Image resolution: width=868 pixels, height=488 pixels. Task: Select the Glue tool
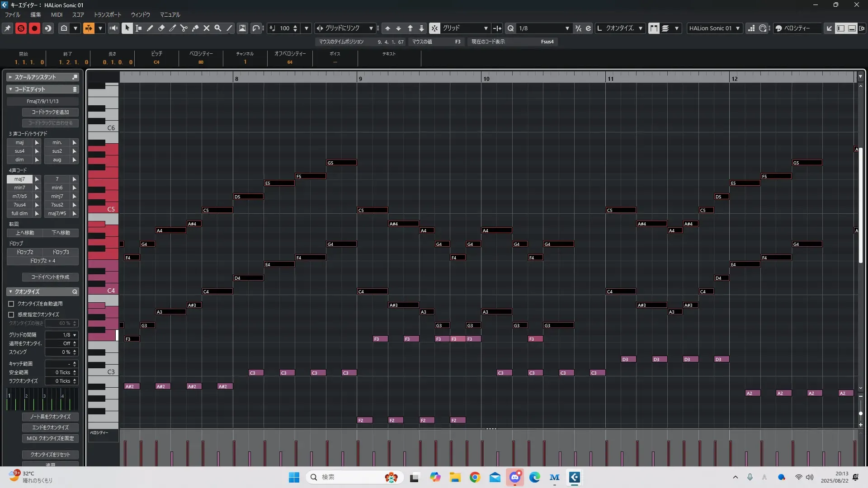(x=195, y=28)
